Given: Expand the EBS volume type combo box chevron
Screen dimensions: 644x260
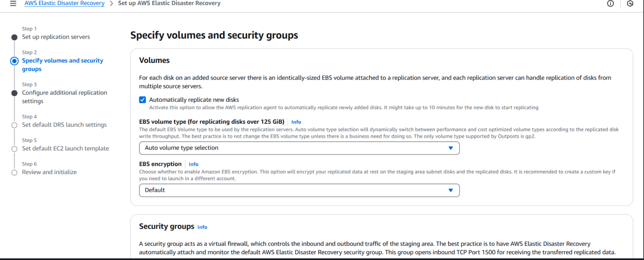Looking at the screenshot, I should [x=451, y=148].
